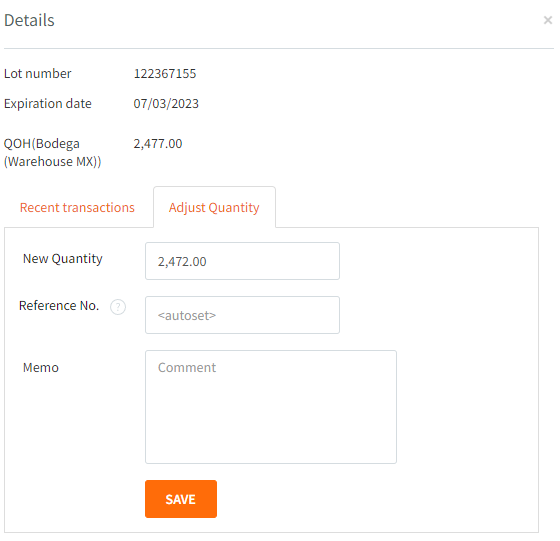Image resolution: width=560 pixels, height=541 pixels.
Task: Click the Expiration date label
Action: (x=48, y=104)
